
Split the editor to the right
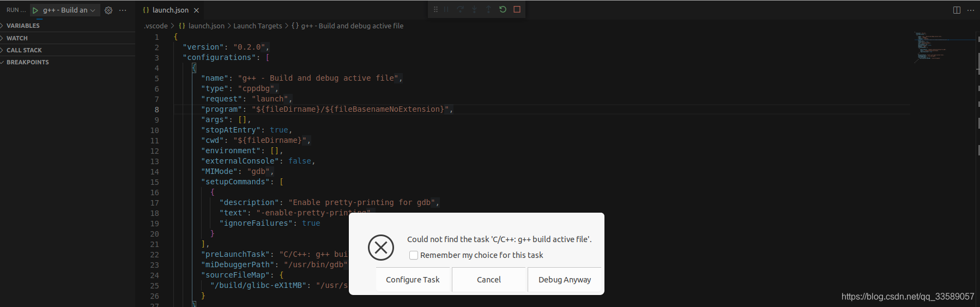pos(957,10)
